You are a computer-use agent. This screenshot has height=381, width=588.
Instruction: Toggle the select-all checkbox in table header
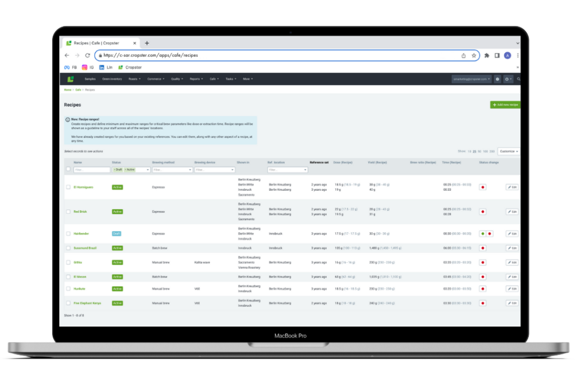(69, 170)
